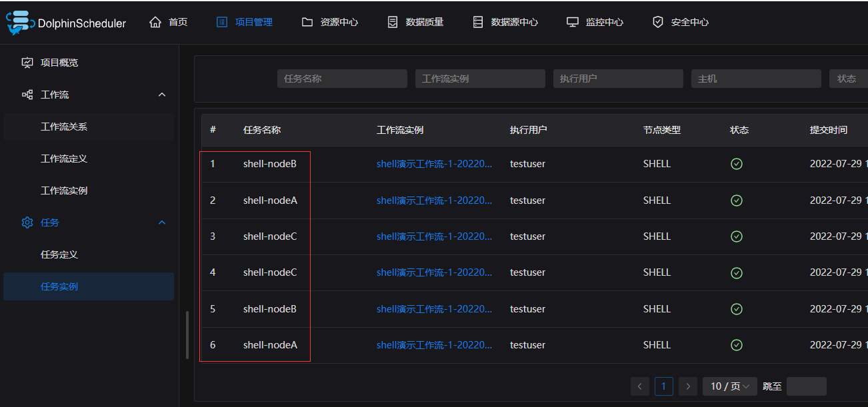Focus the 跳至 page jump field
Screen dimensions: 868x407
coord(807,386)
